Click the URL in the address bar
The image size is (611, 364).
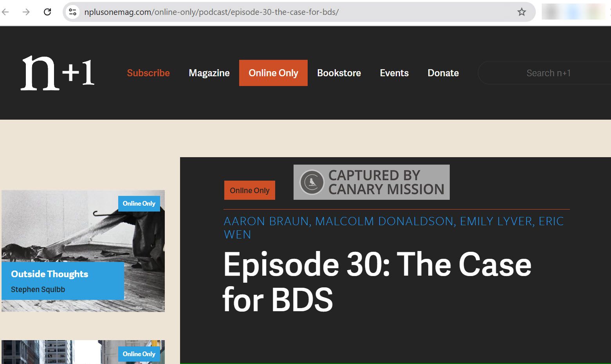point(211,12)
